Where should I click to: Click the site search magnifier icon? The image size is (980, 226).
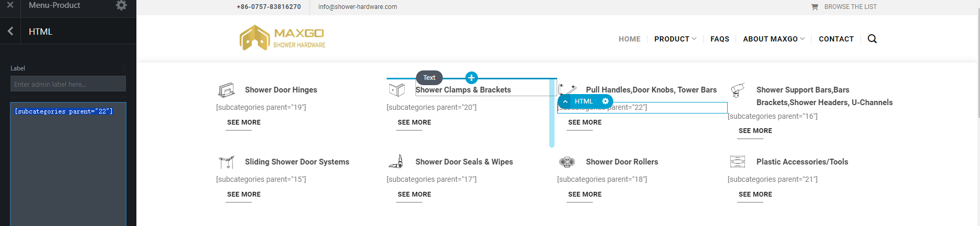[x=872, y=39]
